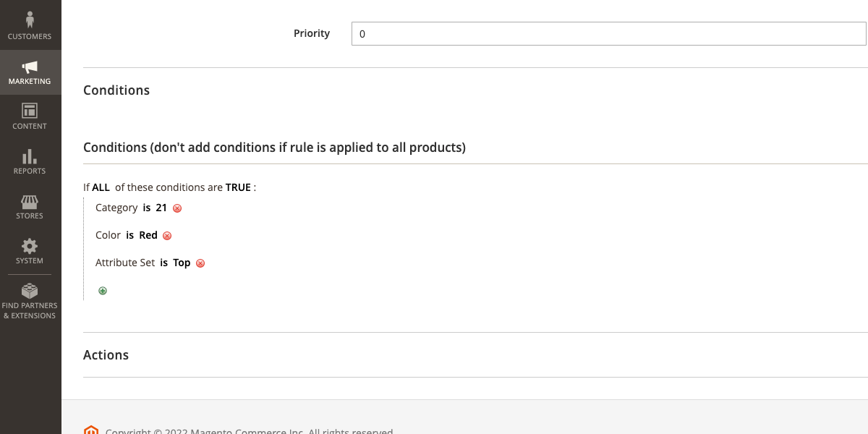Expand the Actions section
This screenshot has width=868, height=434.
click(x=106, y=354)
